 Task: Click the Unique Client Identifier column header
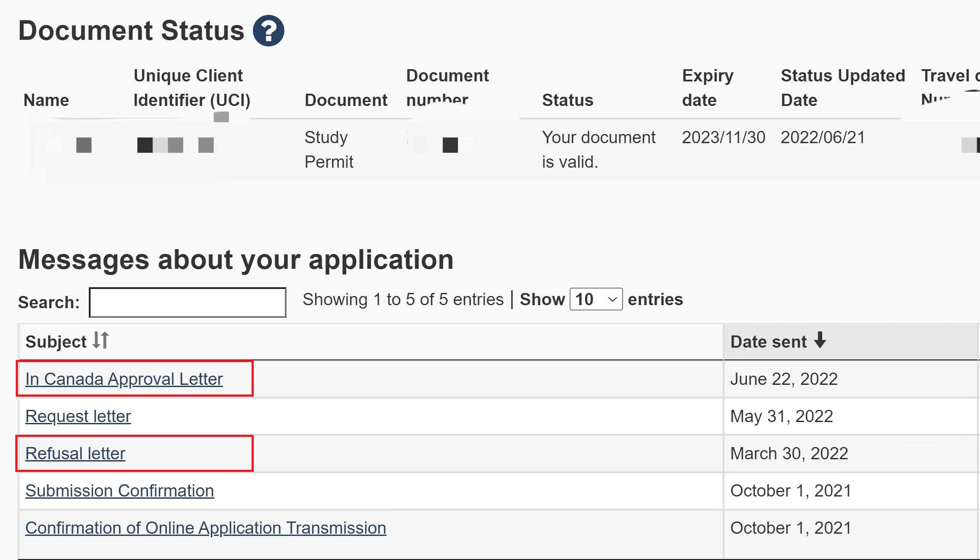pyautogui.click(x=192, y=88)
